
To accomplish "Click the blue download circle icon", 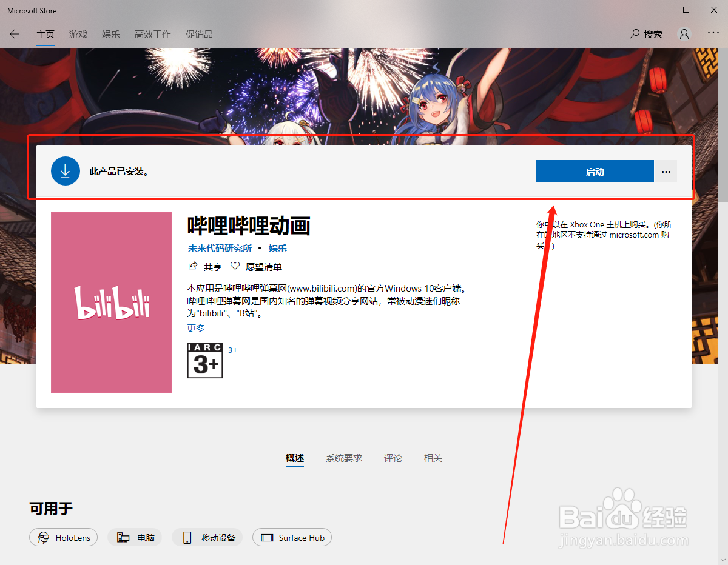I will pyautogui.click(x=66, y=171).
